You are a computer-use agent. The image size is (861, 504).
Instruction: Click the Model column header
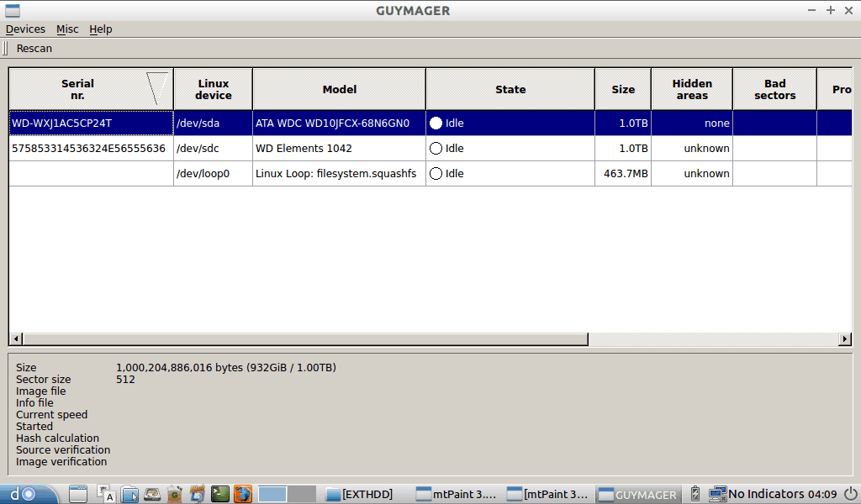[x=339, y=89]
